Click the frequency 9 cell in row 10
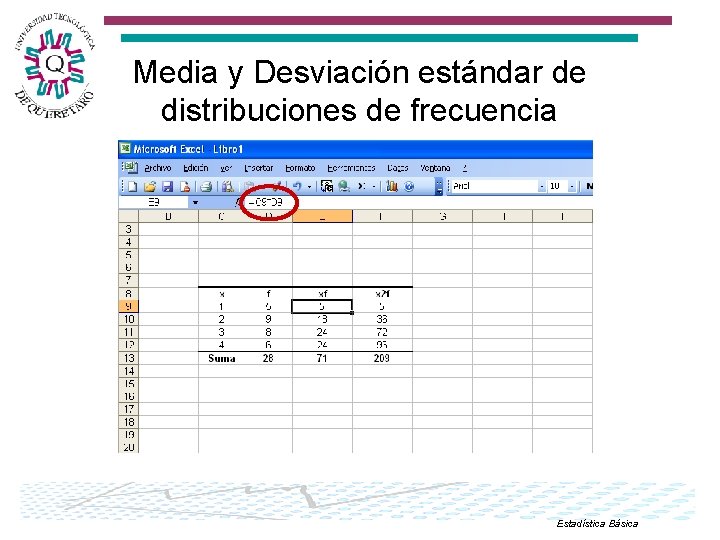The height and width of the screenshot is (540, 720). (269, 319)
